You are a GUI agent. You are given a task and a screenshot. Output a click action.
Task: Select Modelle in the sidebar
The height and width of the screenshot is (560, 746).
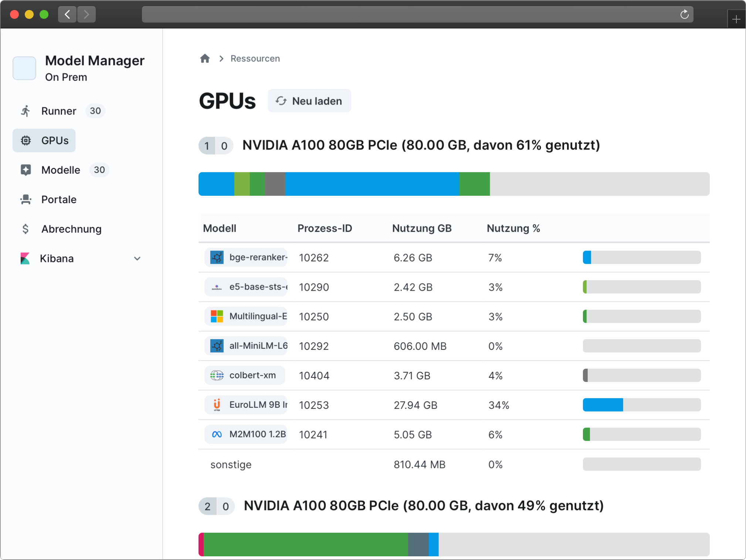pyautogui.click(x=60, y=170)
